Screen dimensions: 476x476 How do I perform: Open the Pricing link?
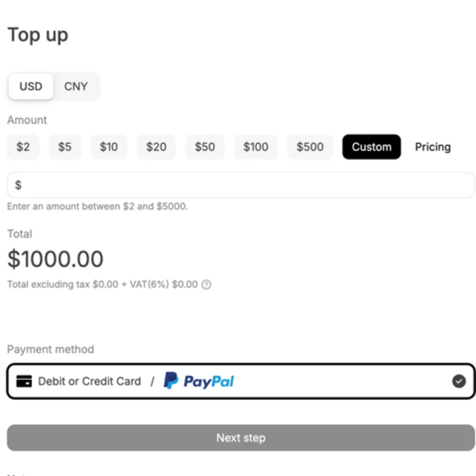point(433,147)
